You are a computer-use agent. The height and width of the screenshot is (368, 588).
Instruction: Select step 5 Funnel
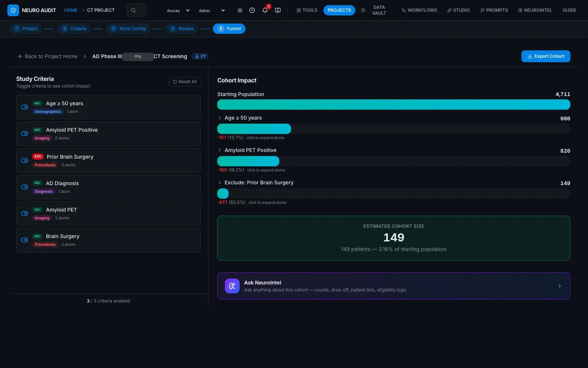(229, 29)
